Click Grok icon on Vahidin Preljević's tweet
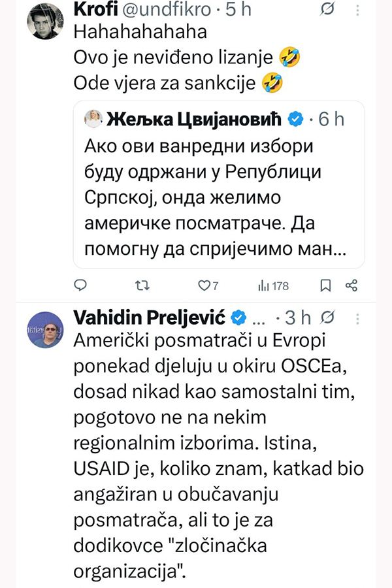 pos(329,318)
